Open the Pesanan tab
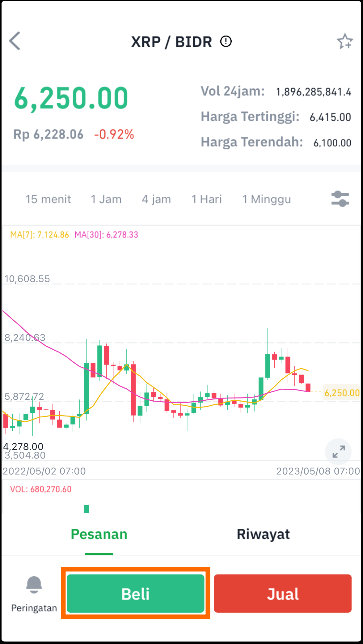The height and width of the screenshot is (644, 363). click(x=99, y=534)
